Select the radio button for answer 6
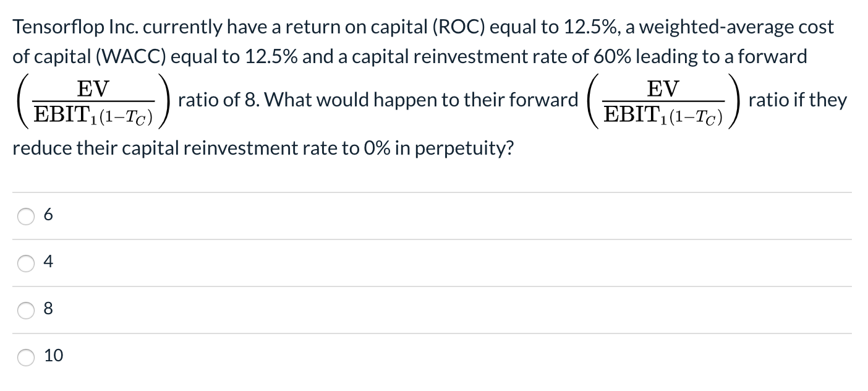Image resolution: width=868 pixels, height=391 pixels. pyautogui.click(x=25, y=216)
